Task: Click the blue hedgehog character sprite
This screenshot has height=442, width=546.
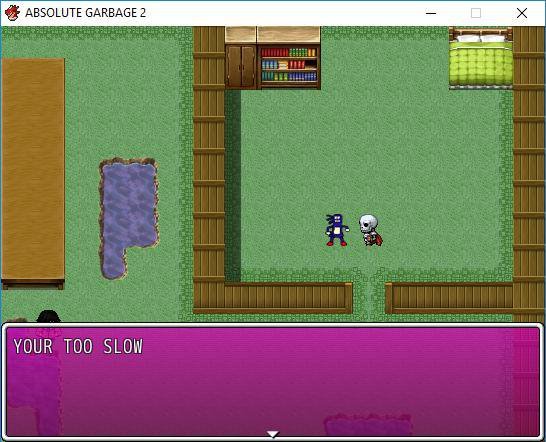Action: tap(337, 230)
